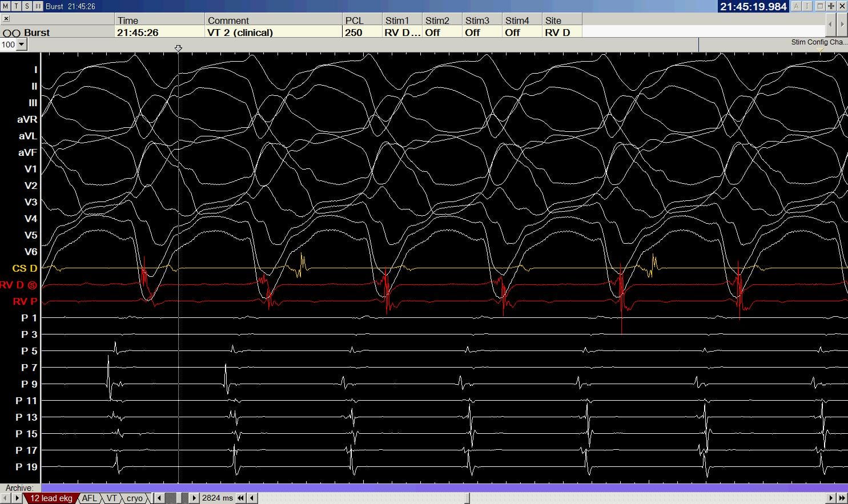
Task: Click the S button in the title bar
Action: [x=27, y=6]
